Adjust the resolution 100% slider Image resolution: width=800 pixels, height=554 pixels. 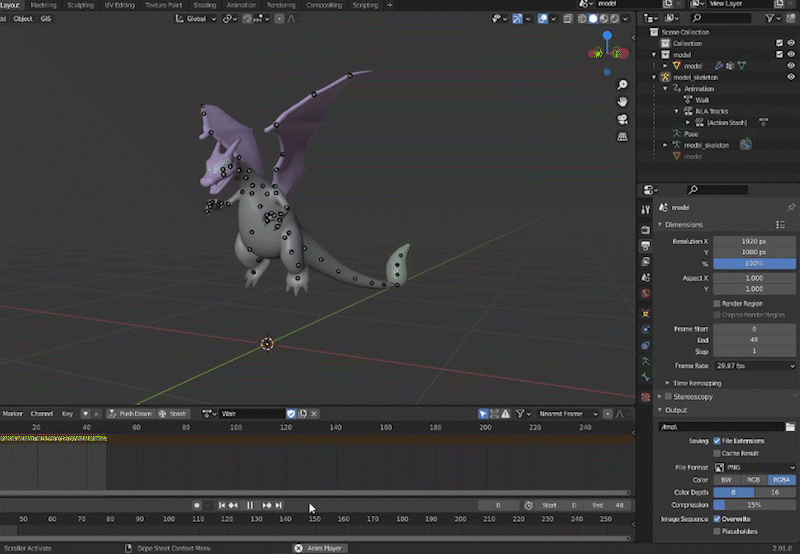coord(755,264)
